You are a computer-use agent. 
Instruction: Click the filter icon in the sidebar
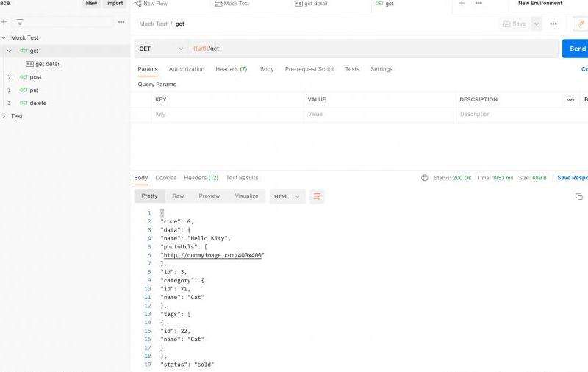click(x=20, y=22)
